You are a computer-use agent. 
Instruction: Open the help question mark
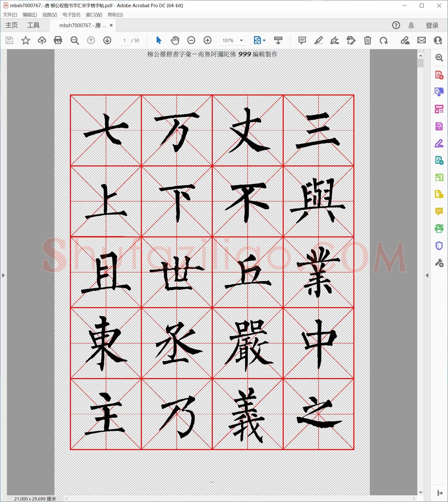tap(396, 25)
